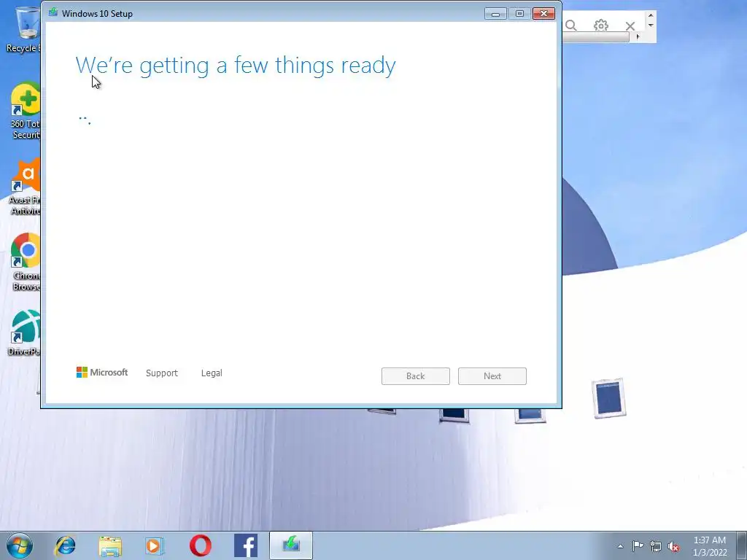Open the Support link in setup
The width and height of the screenshot is (747, 560).
(x=162, y=373)
